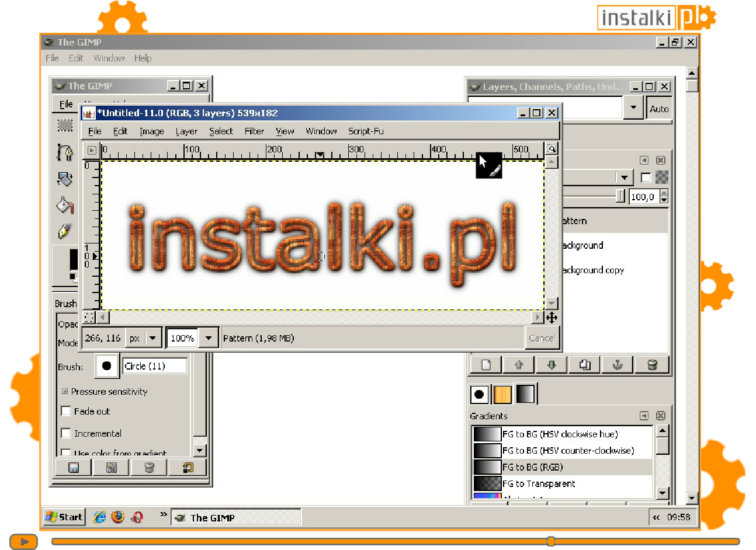Open the Layer menu in the image window

coord(186,131)
